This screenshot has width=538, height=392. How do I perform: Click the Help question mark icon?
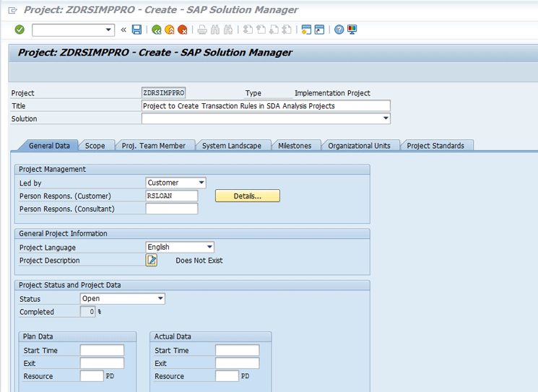[339, 30]
